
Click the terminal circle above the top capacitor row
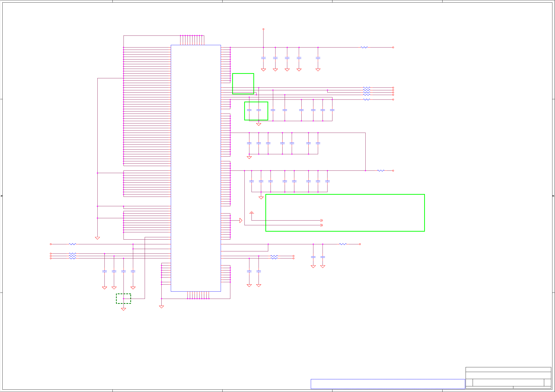click(263, 29)
